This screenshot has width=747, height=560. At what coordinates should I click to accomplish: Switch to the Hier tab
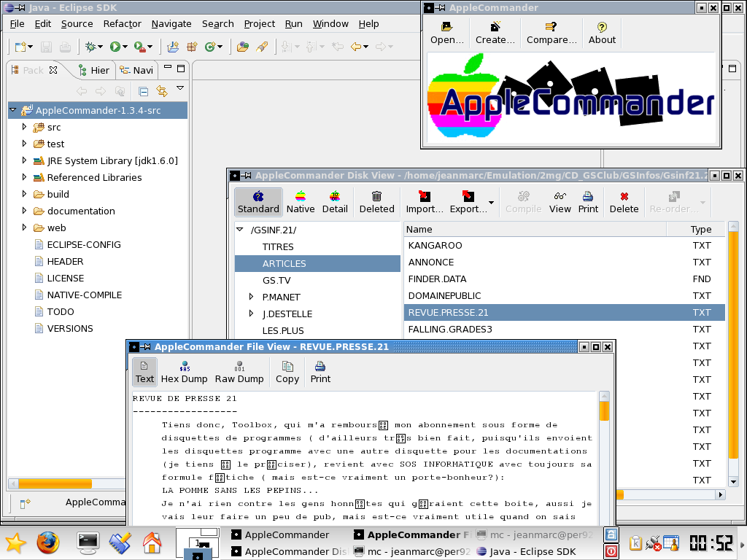coord(94,71)
